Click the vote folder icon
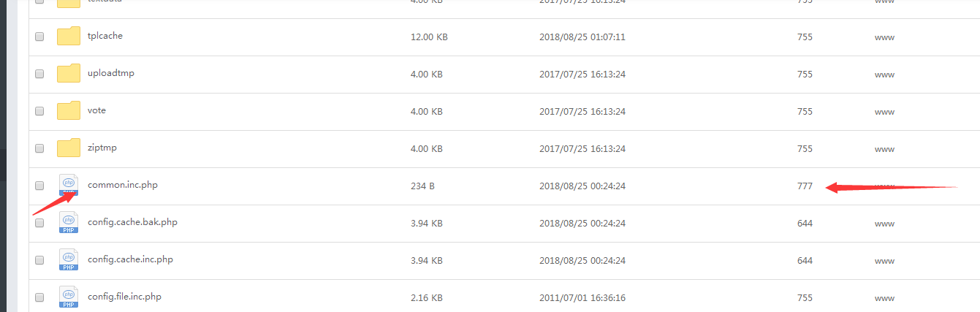 tap(69, 111)
